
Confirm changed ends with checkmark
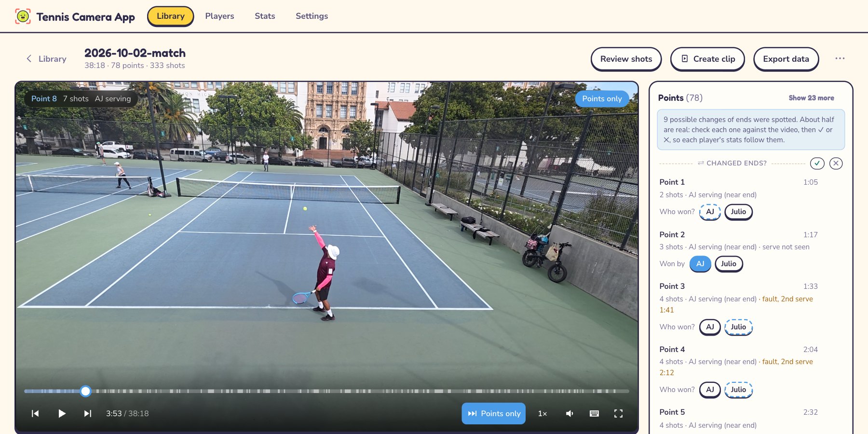(817, 163)
